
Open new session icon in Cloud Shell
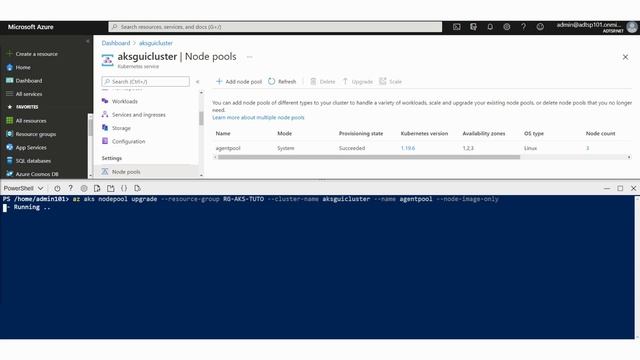[x=111, y=188]
